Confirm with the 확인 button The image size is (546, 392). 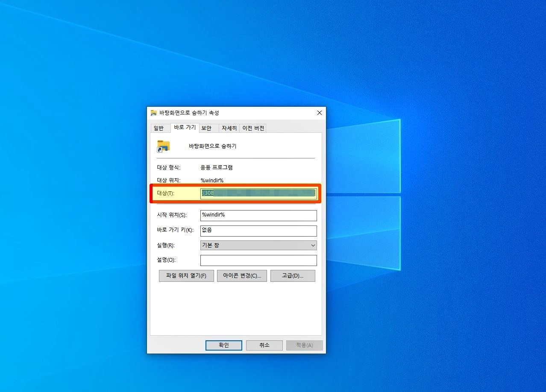coord(224,345)
